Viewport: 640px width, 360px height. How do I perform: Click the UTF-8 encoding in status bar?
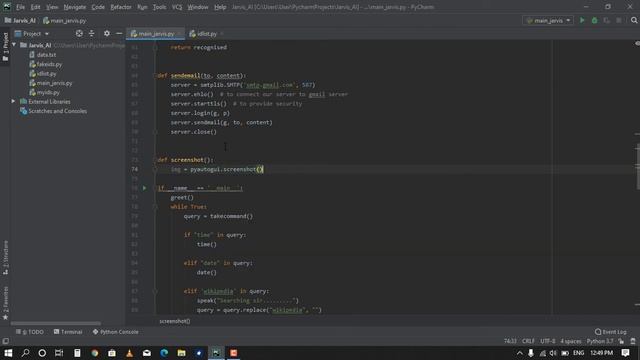pos(548,341)
